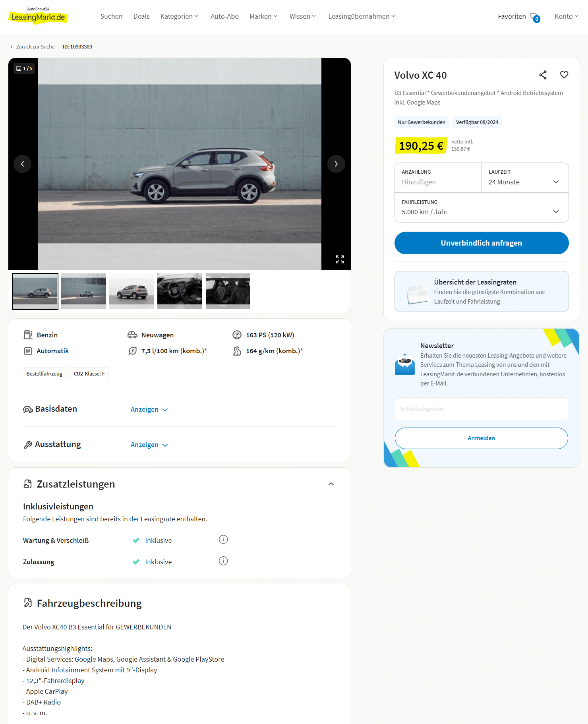This screenshot has width=588, height=724.
Task: Click the CO2-Klasse: F tag
Action: [x=89, y=374]
